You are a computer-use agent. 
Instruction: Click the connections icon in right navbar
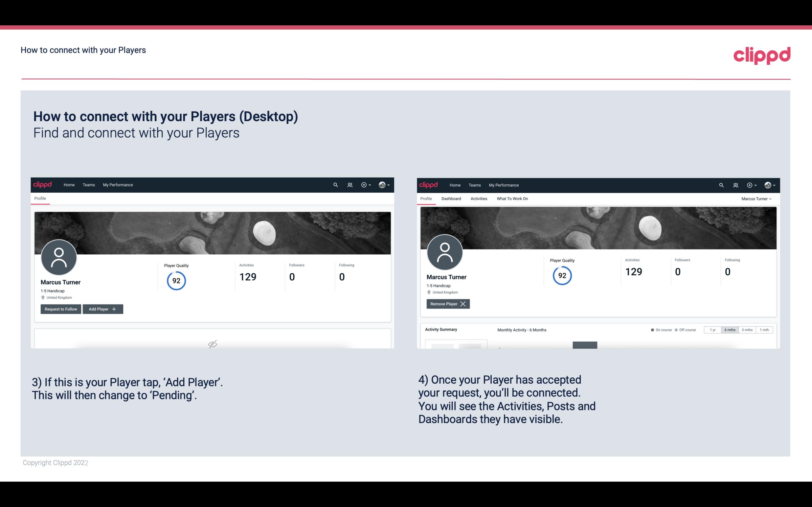735,184
